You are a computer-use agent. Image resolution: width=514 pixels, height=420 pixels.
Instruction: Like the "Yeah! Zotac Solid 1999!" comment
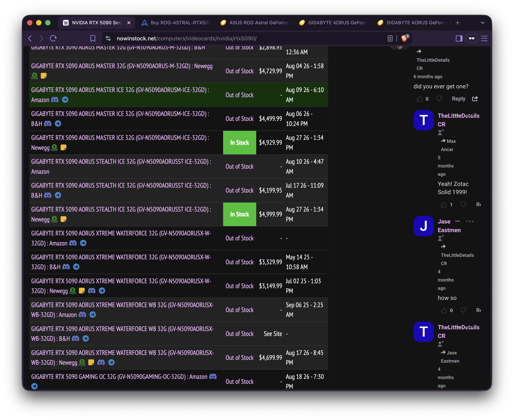444,205
